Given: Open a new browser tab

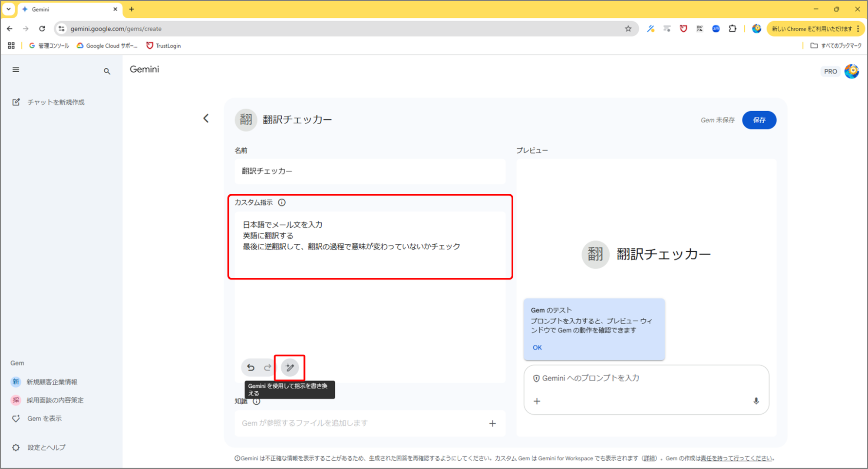Looking at the screenshot, I should (132, 9).
